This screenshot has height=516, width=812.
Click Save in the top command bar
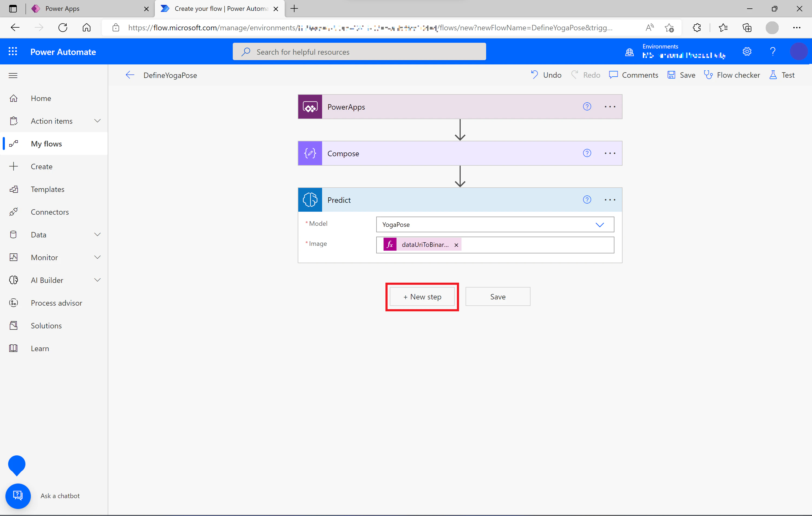click(681, 75)
